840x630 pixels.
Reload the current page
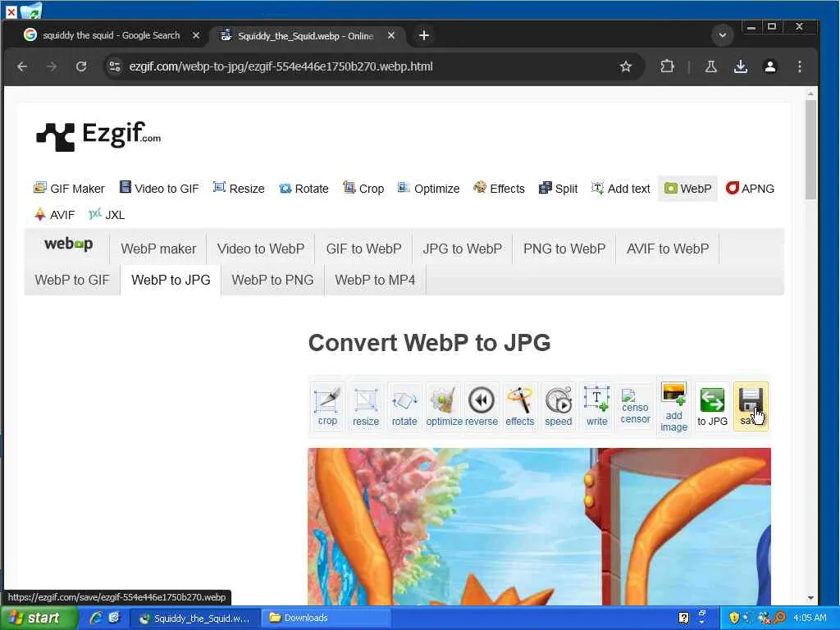tap(81, 66)
